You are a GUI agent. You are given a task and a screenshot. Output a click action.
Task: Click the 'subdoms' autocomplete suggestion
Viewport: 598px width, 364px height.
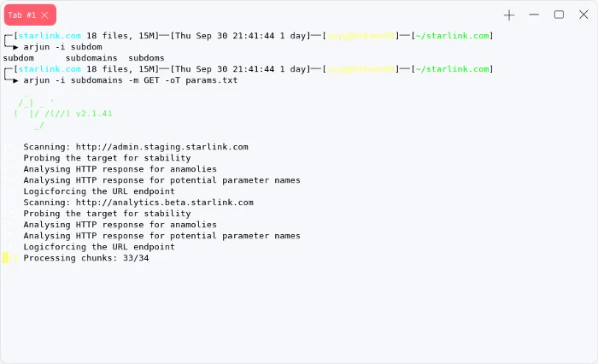coord(146,58)
